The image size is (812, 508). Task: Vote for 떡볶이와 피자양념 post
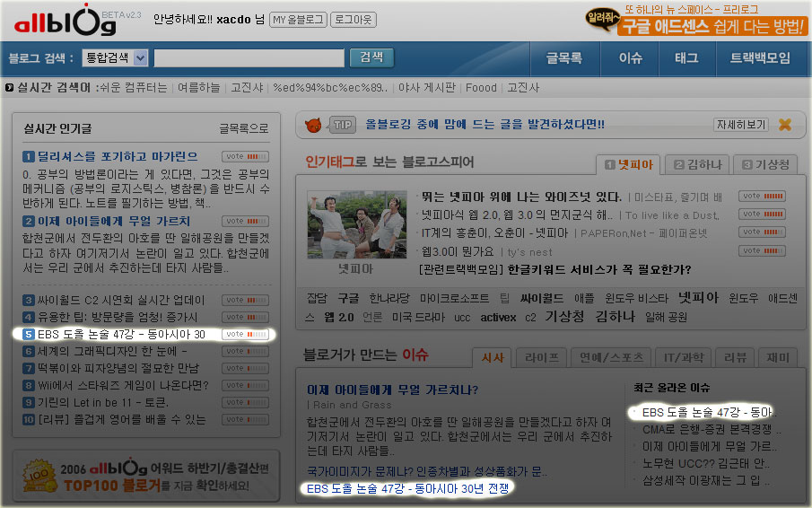pos(246,368)
